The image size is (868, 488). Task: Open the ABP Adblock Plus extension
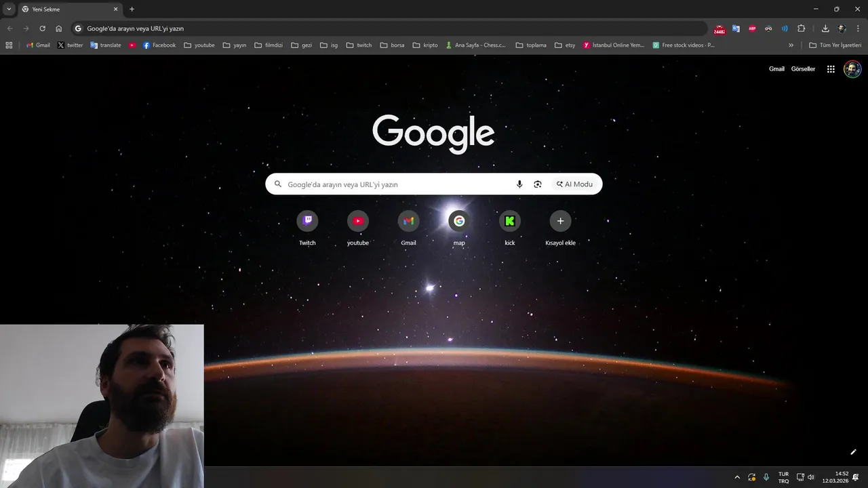752,28
